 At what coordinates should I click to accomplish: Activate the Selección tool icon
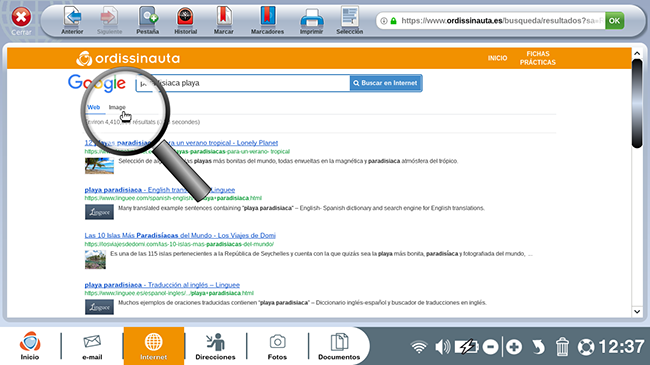[349, 17]
